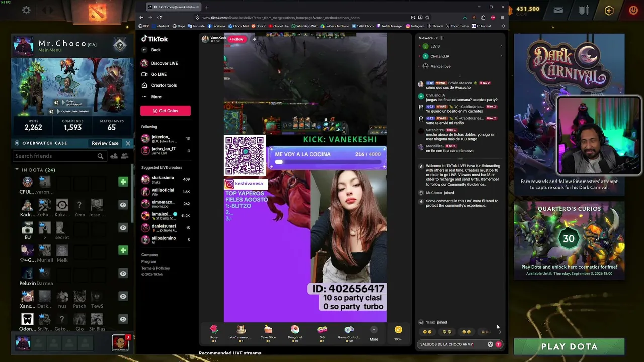Click Review Case for Overwatch
The height and width of the screenshot is (362, 644).
coord(105,143)
